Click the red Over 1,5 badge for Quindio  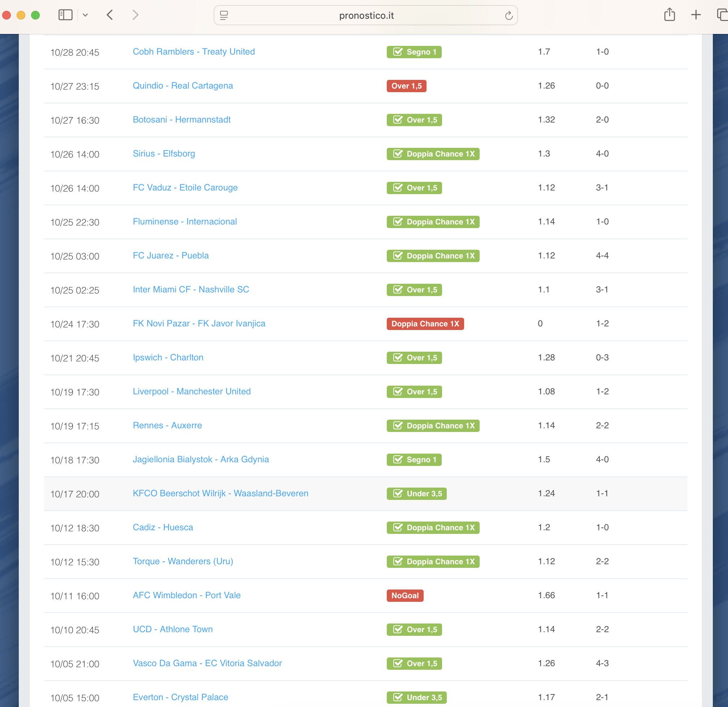pos(406,86)
